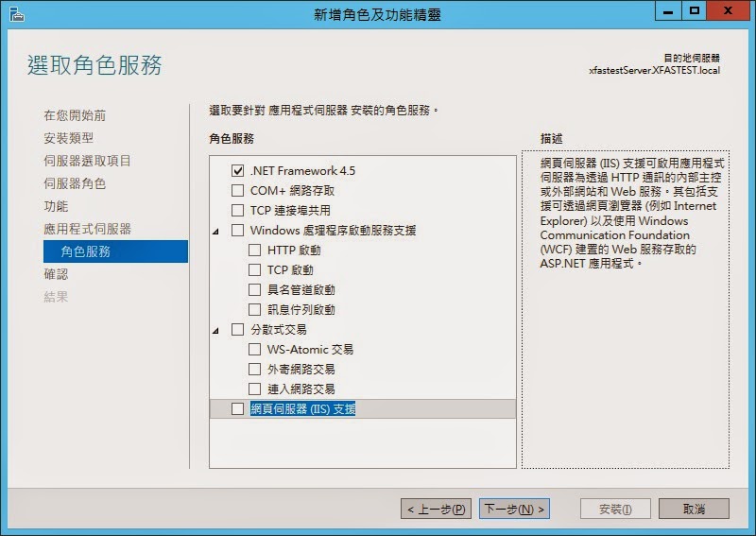Viewport: 756px width, 536px height.
Task: Go to the 安裝類型 step
Action: tap(68, 138)
